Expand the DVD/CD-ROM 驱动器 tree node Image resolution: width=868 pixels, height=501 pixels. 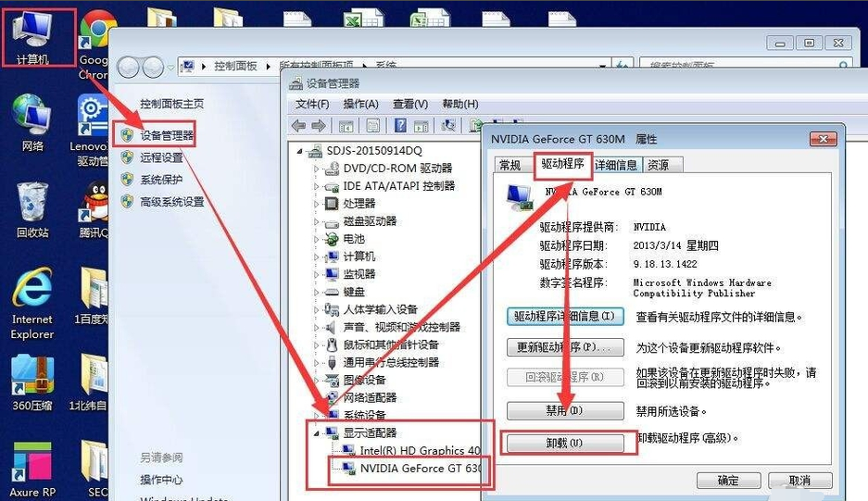317,169
